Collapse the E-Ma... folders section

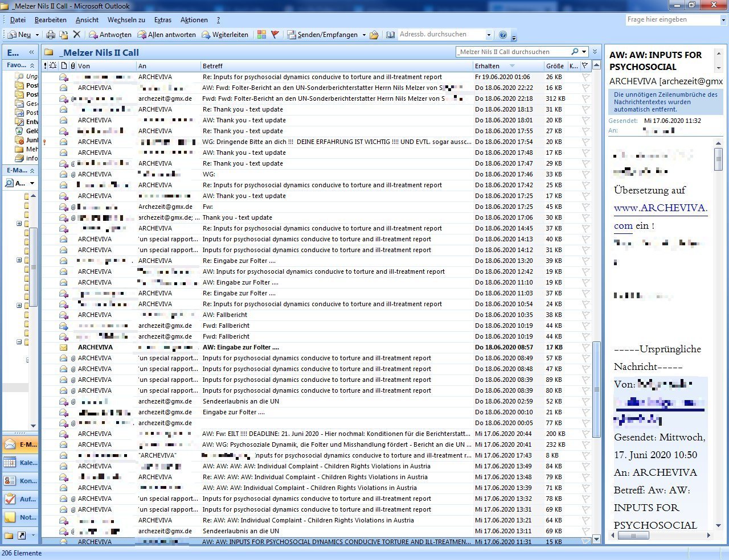click(32, 171)
